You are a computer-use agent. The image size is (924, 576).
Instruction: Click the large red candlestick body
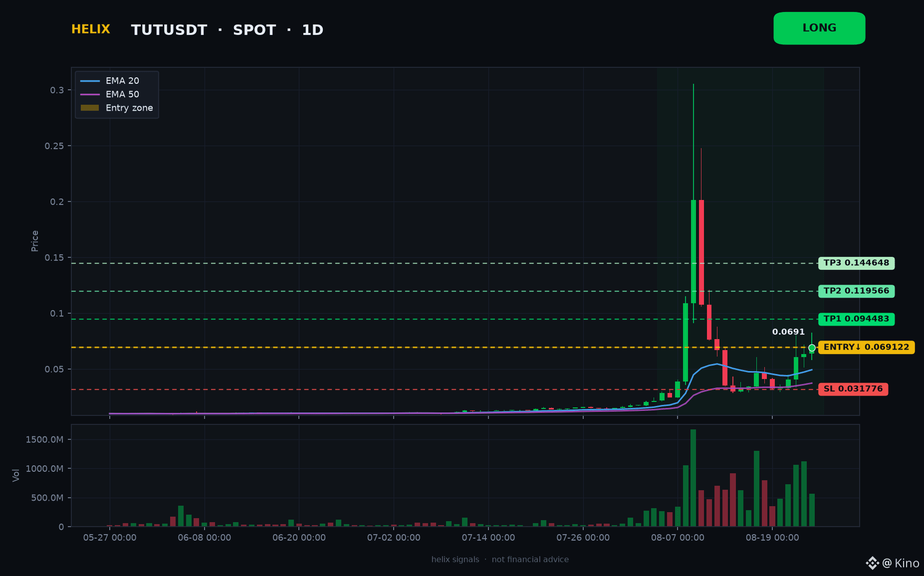[x=701, y=252]
